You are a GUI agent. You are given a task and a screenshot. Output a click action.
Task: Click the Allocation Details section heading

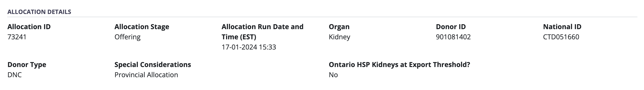pyautogui.click(x=39, y=12)
